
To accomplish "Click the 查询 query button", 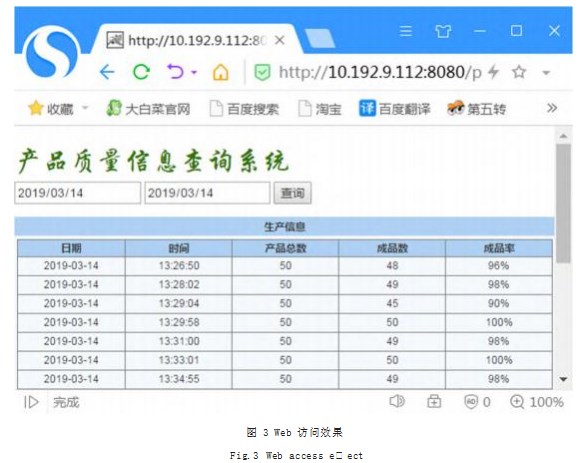I will coord(292,193).
